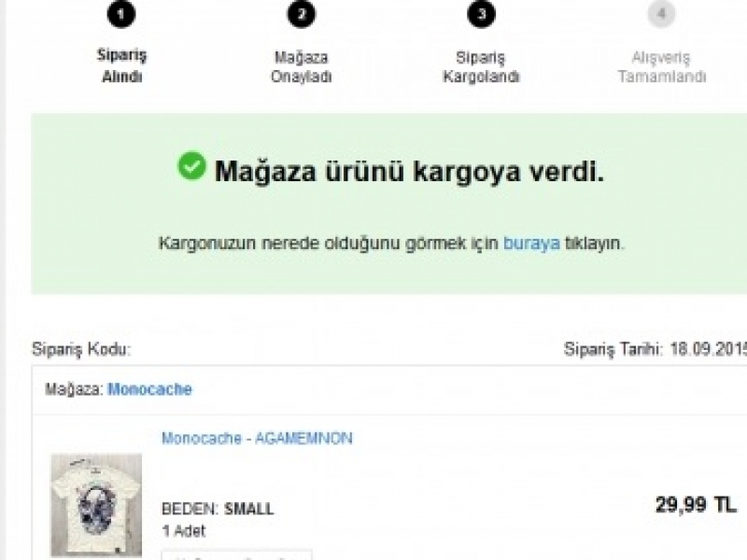
Task: Click the '1 Adet' quantity text
Action: [x=183, y=530]
